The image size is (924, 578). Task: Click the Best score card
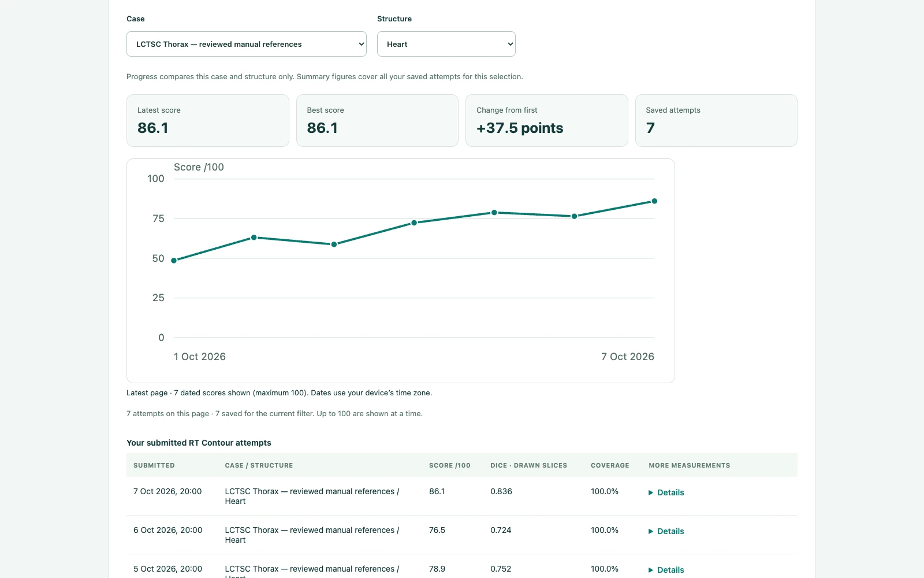377,120
